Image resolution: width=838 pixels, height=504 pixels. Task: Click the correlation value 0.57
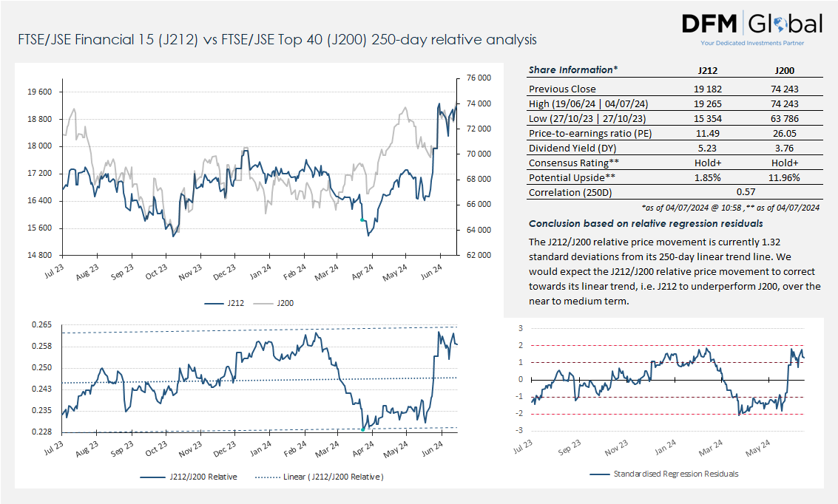click(x=746, y=192)
